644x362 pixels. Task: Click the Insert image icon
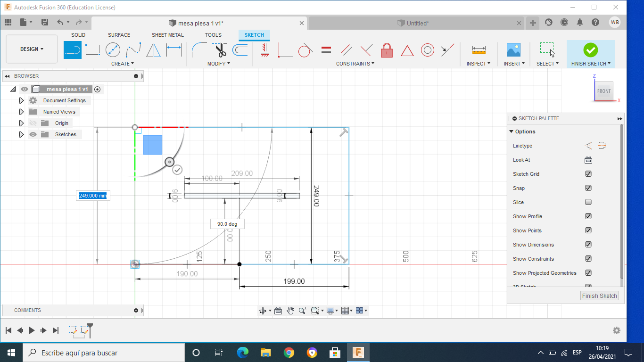coord(513,49)
